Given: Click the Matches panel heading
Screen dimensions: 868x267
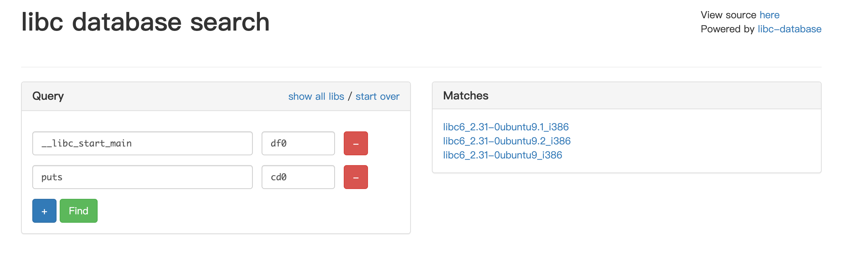Looking at the screenshot, I should 466,96.
